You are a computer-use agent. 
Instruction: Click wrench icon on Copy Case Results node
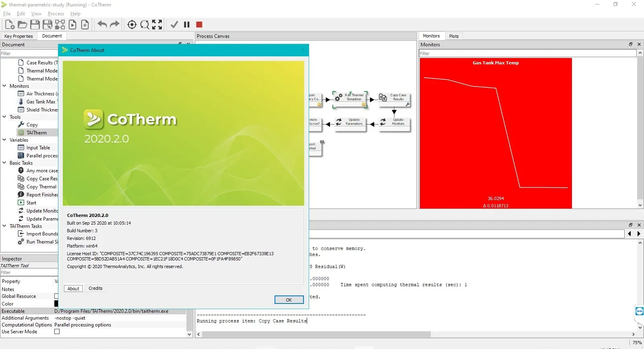coord(408,104)
